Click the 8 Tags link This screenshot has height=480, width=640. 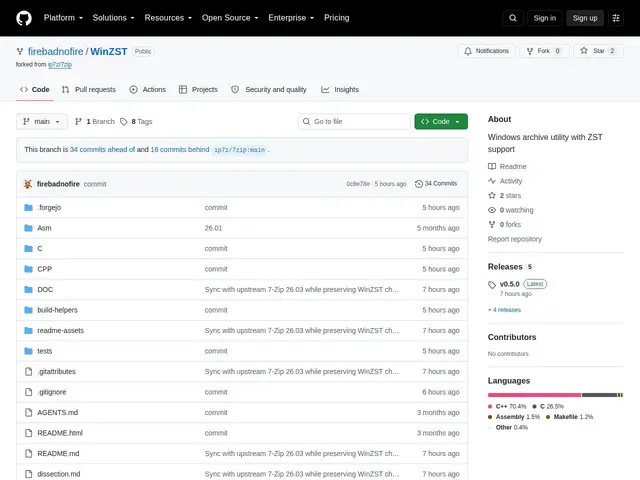pos(136,122)
